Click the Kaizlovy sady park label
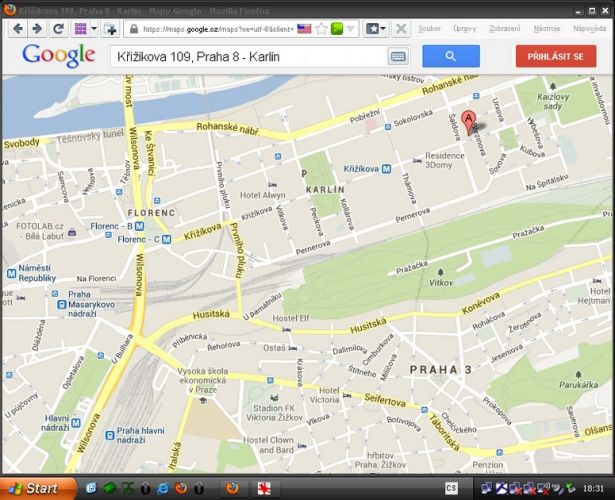The height and width of the screenshot is (500, 615). pyautogui.click(x=553, y=101)
